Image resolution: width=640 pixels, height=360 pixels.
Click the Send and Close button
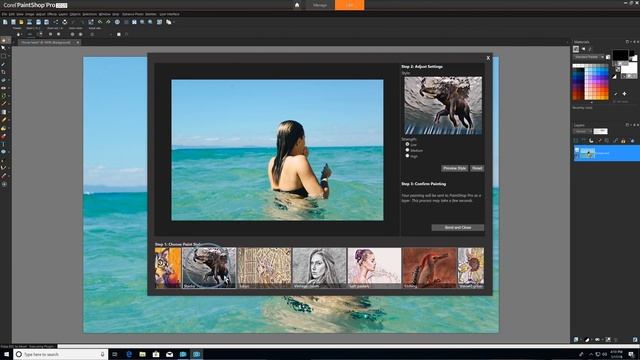pyautogui.click(x=458, y=227)
